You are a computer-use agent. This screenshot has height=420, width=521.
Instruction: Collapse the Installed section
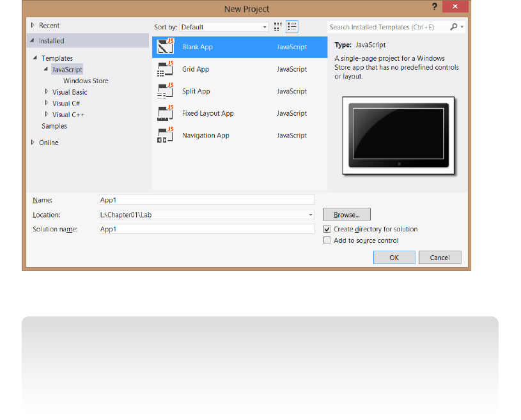click(x=32, y=40)
